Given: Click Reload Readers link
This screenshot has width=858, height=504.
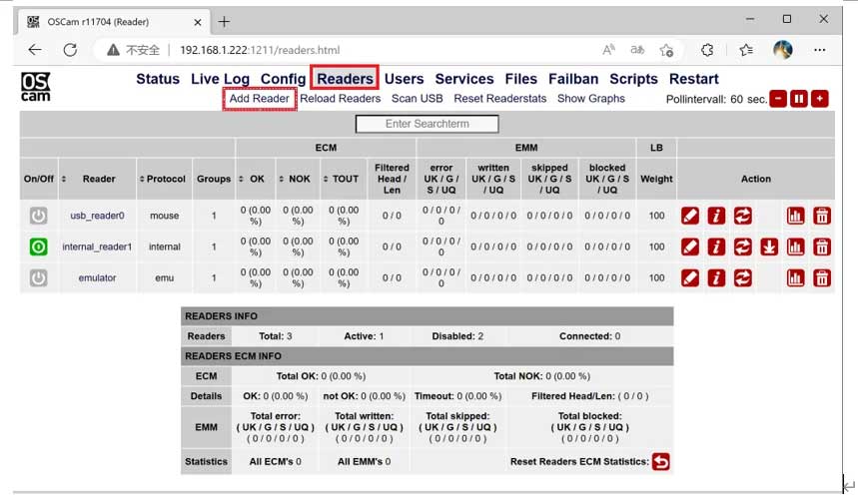Looking at the screenshot, I should (x=341, y=99).
